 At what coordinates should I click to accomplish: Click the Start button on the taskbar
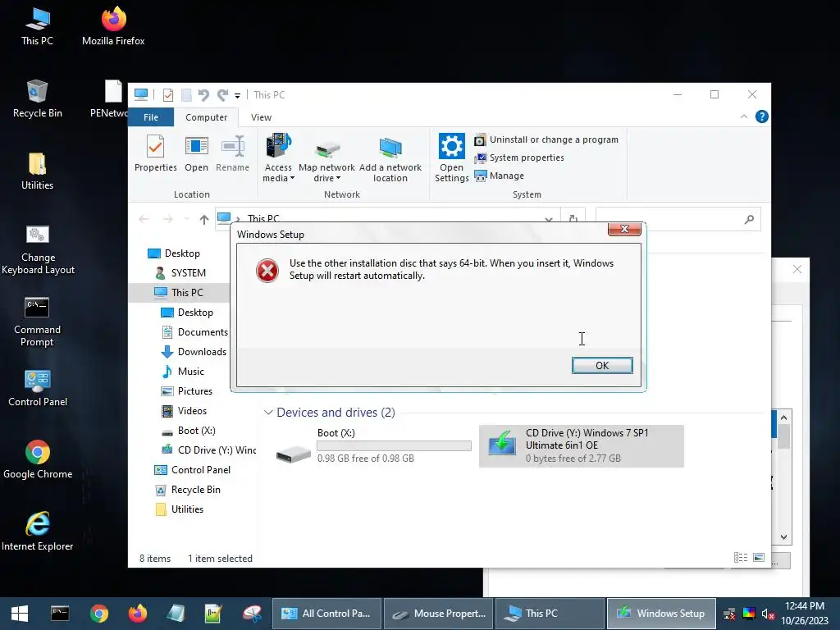click(20, 614)
